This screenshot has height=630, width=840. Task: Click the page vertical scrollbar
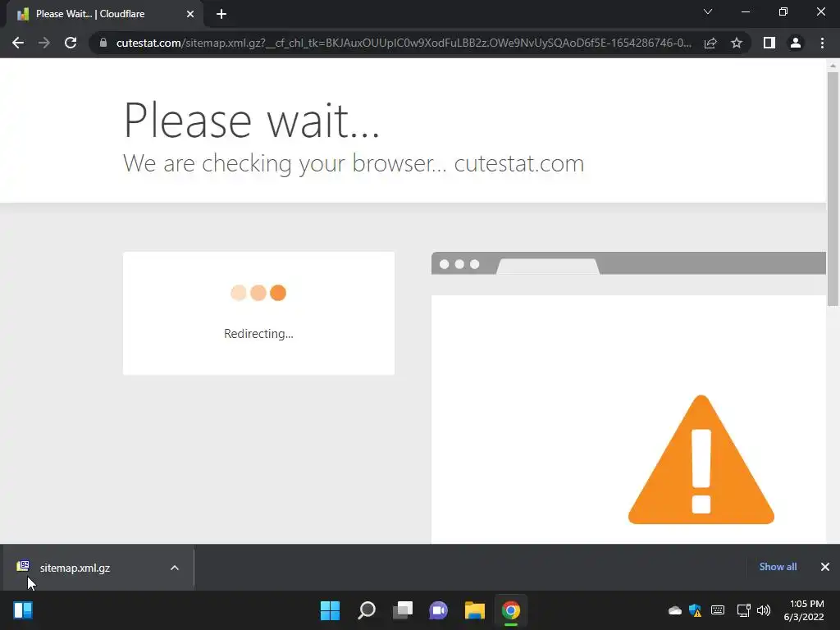[x=833, y=189]
